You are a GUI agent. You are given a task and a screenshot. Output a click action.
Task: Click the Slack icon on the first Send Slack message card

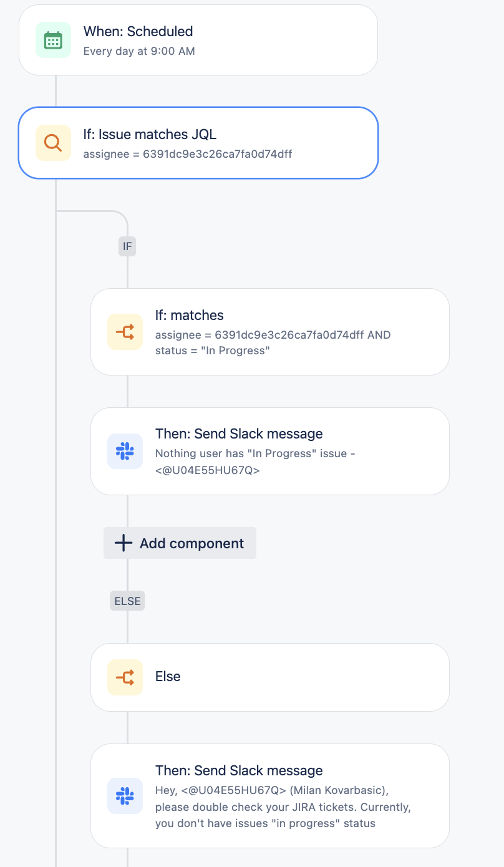pyautogui.click(x=125, y=451)
